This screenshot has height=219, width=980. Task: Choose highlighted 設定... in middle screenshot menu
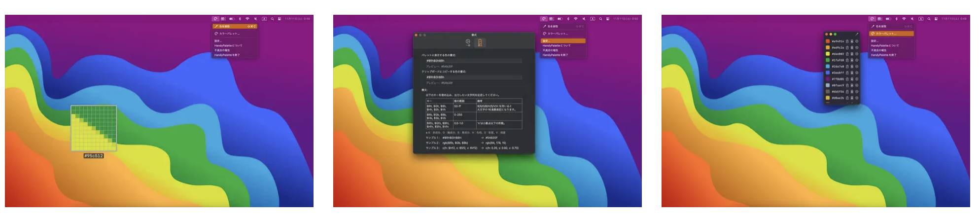[563, 41]
